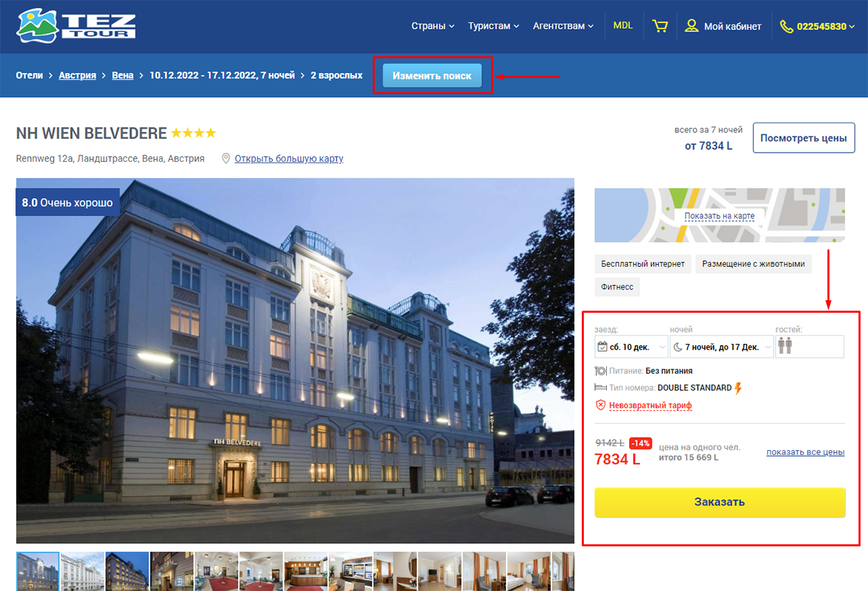This screenshot has width=868, height=591.
Task: Expand the Туристам menu
Action: [x=493, y=26]
